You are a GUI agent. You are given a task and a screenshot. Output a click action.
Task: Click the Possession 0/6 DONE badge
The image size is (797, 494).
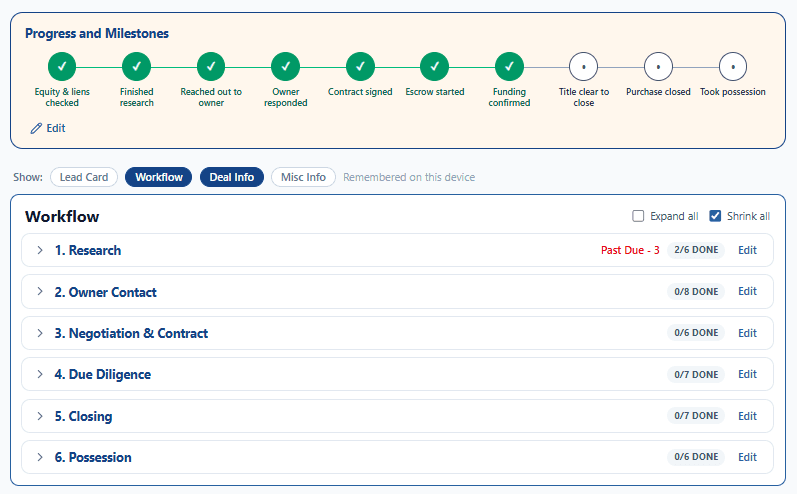(696, 457)
